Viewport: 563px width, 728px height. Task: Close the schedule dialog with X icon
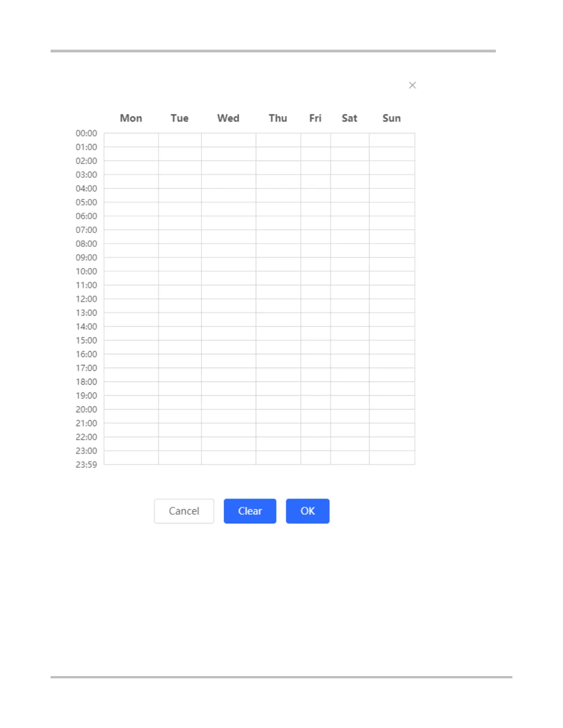pyautogui.click(x=412, y=85)
